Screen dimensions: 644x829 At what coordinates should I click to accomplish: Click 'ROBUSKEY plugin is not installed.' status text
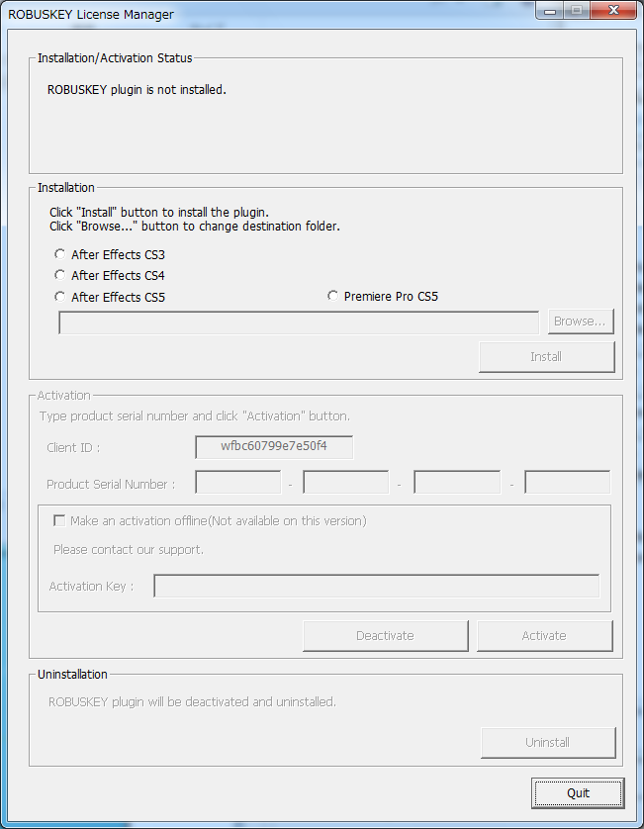[x=137, y=90]
